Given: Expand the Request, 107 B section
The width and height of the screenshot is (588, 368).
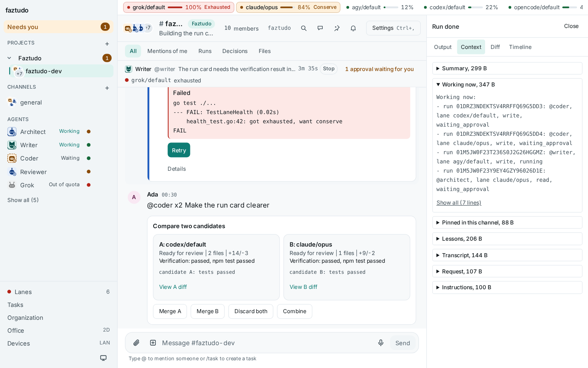Looking at the screenshot, I should coord(507,272).
